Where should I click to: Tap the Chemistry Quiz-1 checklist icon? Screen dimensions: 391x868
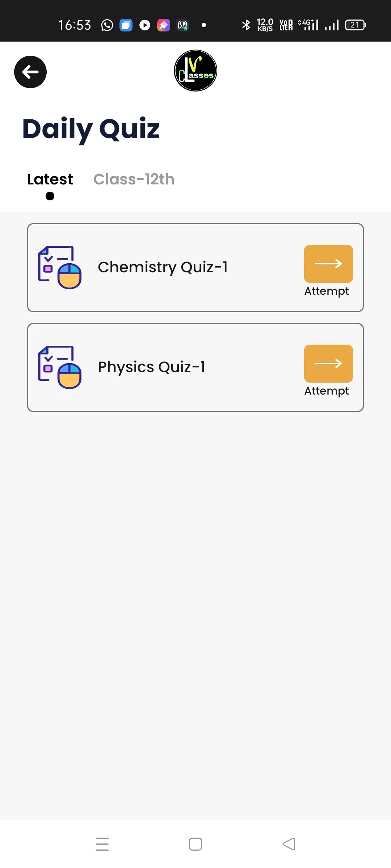tap(60, 268)
